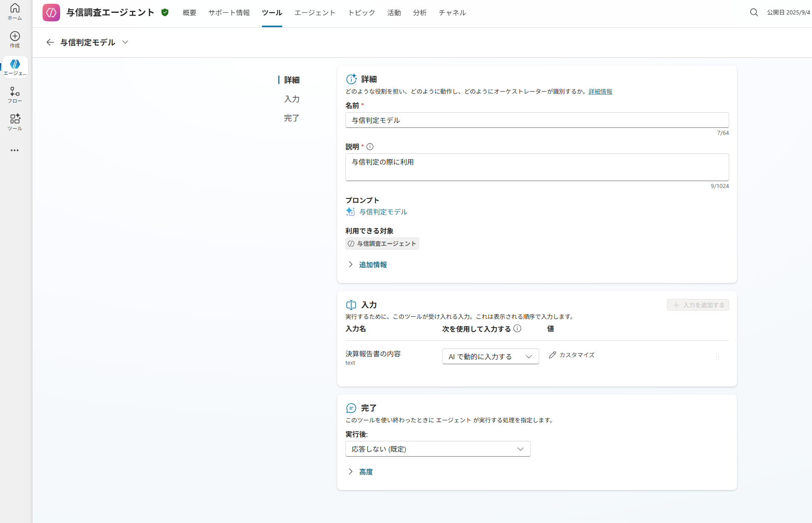Switch to the 概要 tab
Screen dimensions: 812x523
click(x=189, y=13)
